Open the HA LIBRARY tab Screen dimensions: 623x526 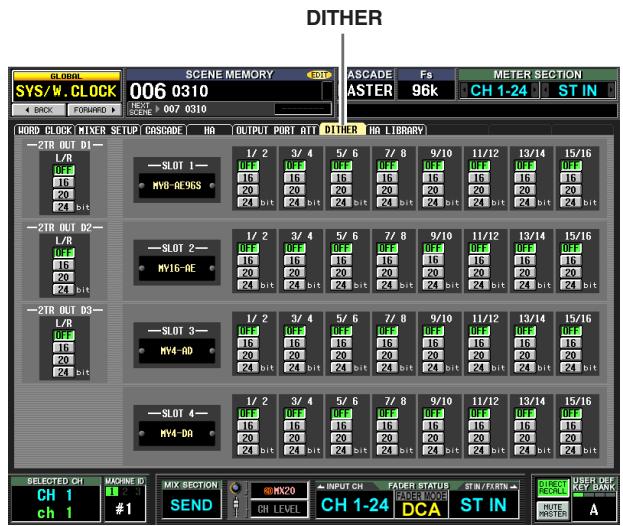pos(396,130)
